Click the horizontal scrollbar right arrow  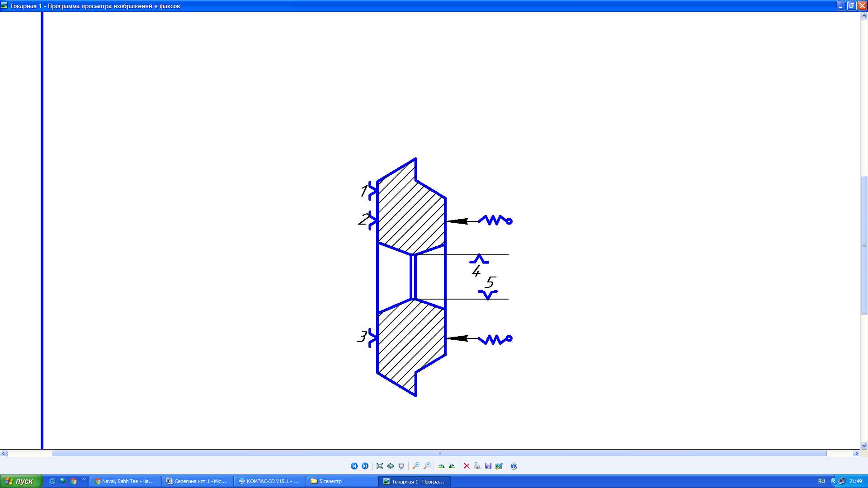(856, 453)
